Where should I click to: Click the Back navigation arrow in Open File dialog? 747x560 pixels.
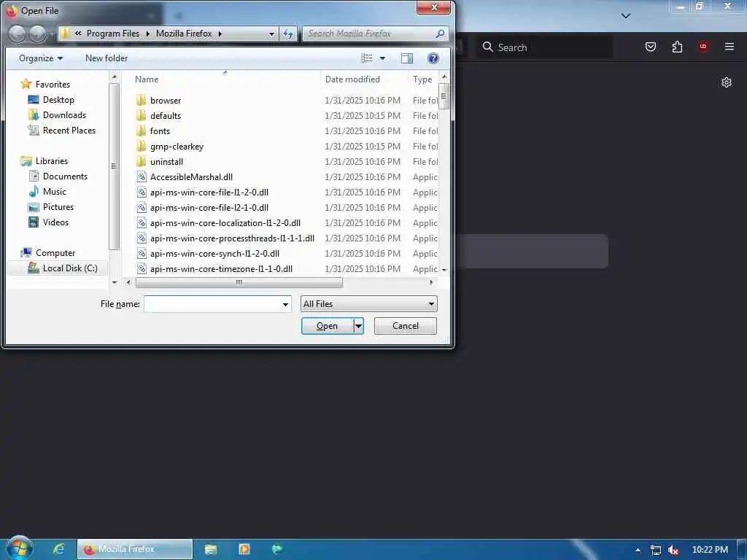coord(18,34)
